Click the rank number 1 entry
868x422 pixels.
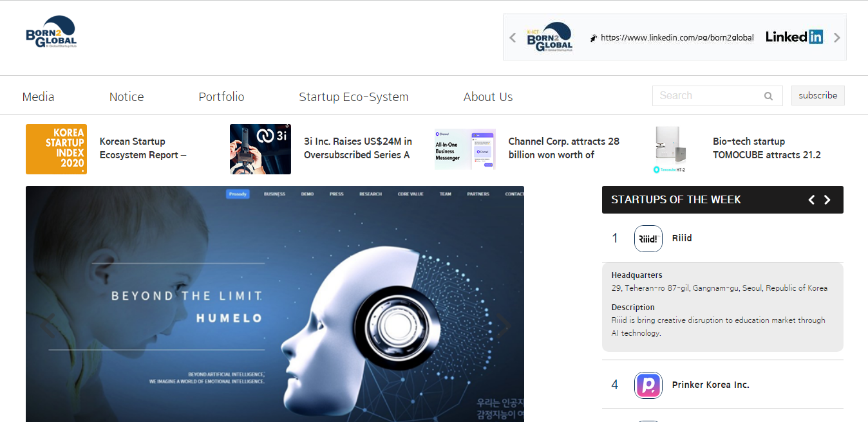tap(615, 238)
